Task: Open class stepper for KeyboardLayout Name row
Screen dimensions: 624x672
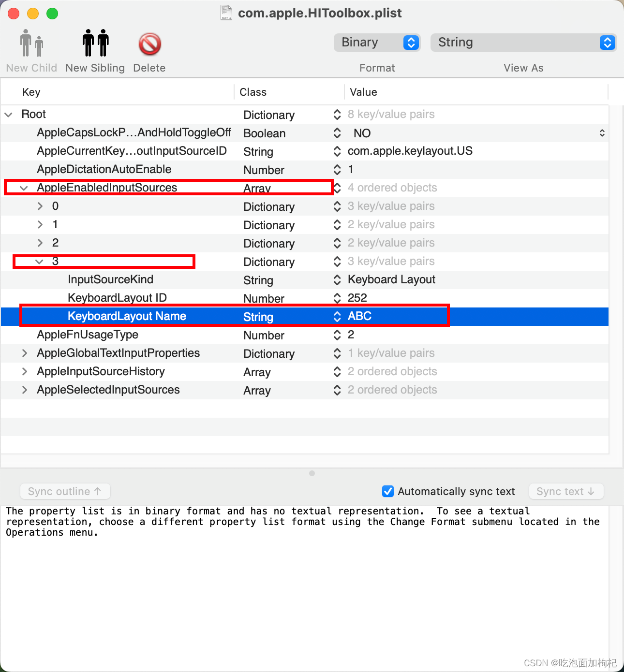Action: click(x=337, y=317)
